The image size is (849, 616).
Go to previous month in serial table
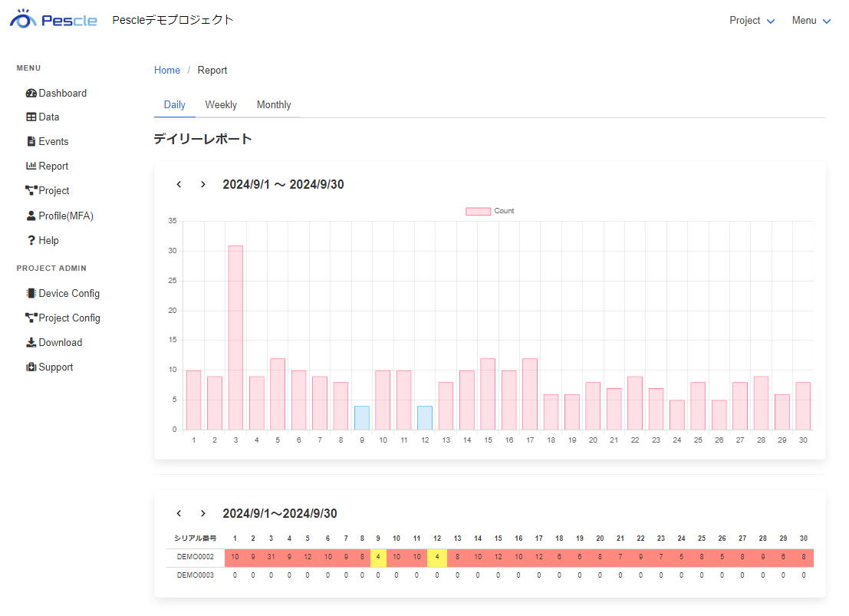point(179,513)
